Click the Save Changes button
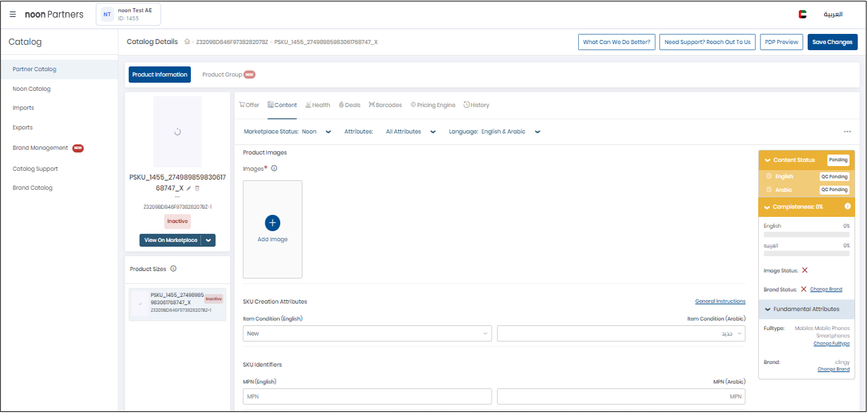868x414 pixels. click(832, 42)
